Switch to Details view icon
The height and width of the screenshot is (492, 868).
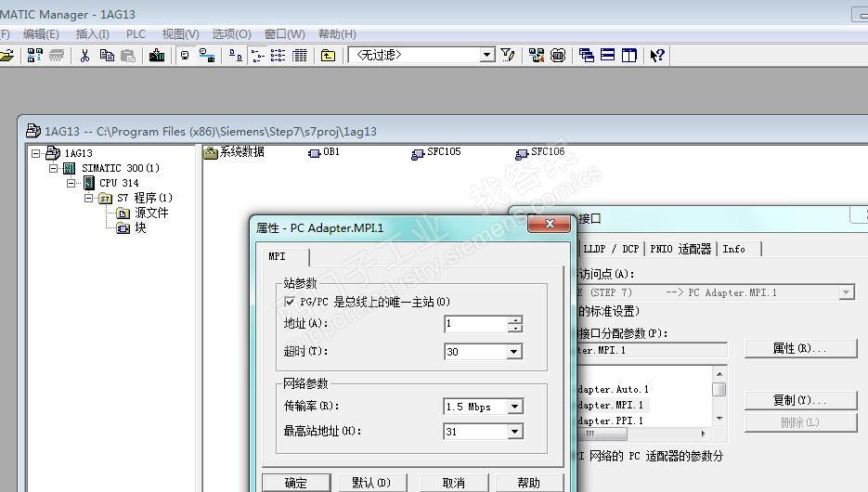coord(300,56)
